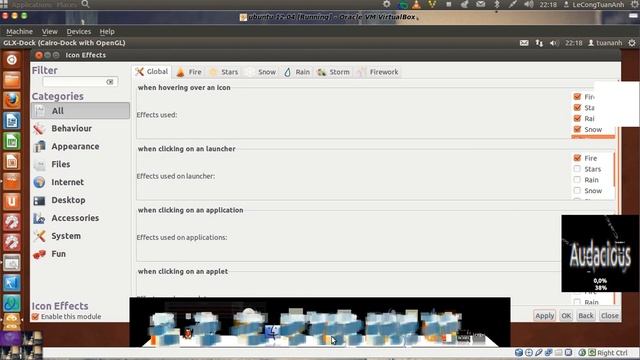Screen dimensions: 640x360
Task: Click the VirtualBox shared folders status icon
Action: click(x=558, y=353)
